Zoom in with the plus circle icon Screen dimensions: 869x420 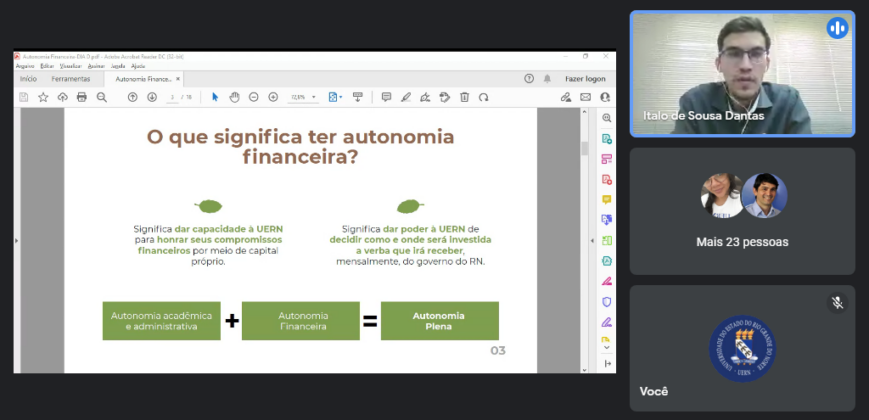[x=273, y=97]
